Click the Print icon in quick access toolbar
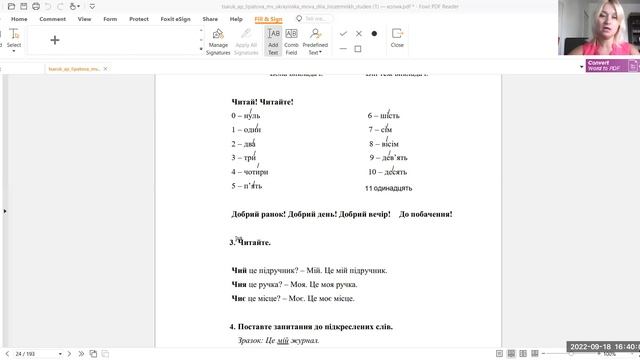Screen dimensions: 640x360 coord(36,7)
